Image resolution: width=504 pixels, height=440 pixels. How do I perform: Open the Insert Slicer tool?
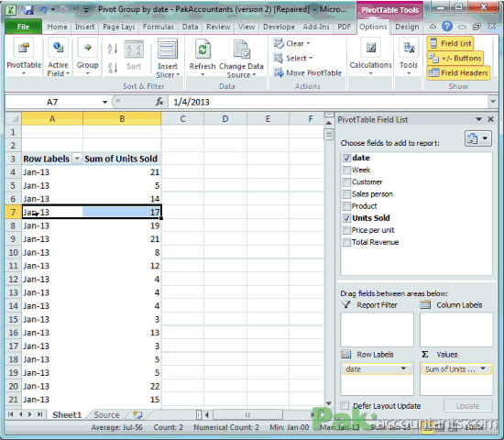168,58
